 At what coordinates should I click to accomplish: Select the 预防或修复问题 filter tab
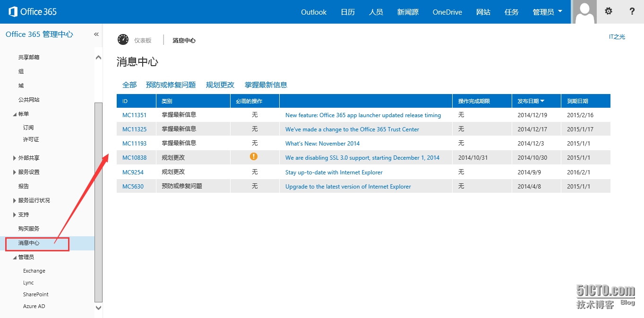[x=171, y=85]
